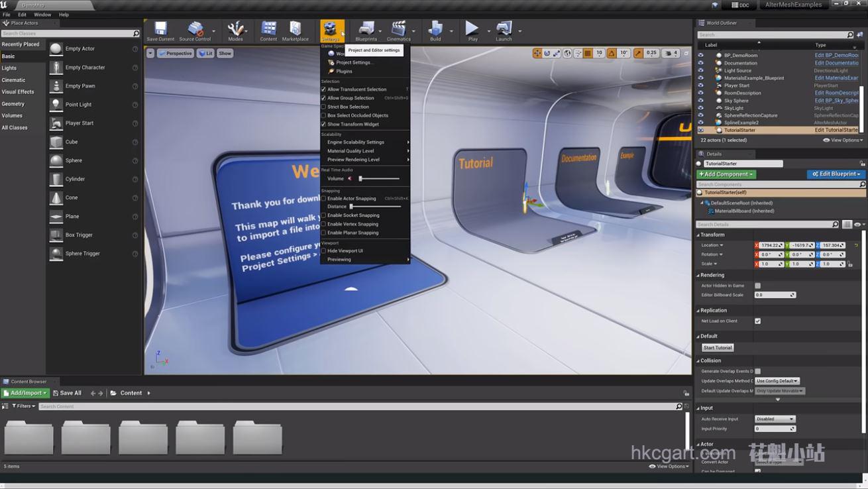The image size is (868, 489).
Task: Adjust the Real Time Audio Volume slider
Action: (x=380, y=178)
